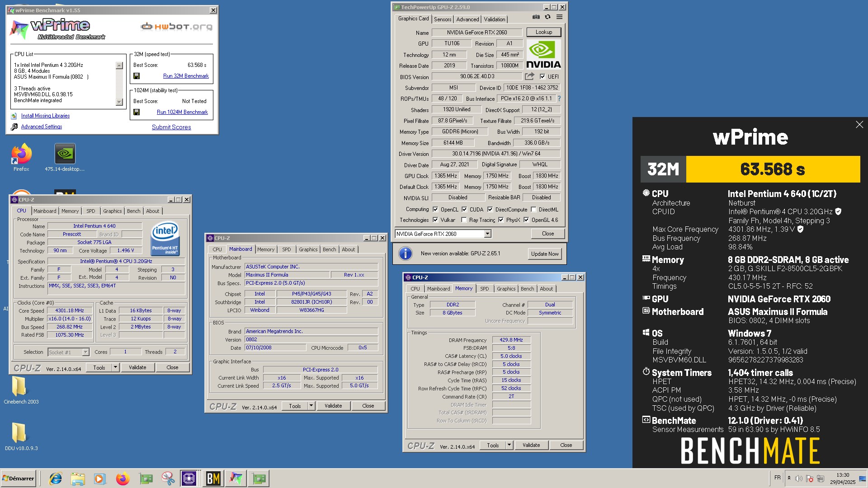
Task: Click the Intel Pentium 4 HT logo in CPU-Z
Action: pos(165,238)
